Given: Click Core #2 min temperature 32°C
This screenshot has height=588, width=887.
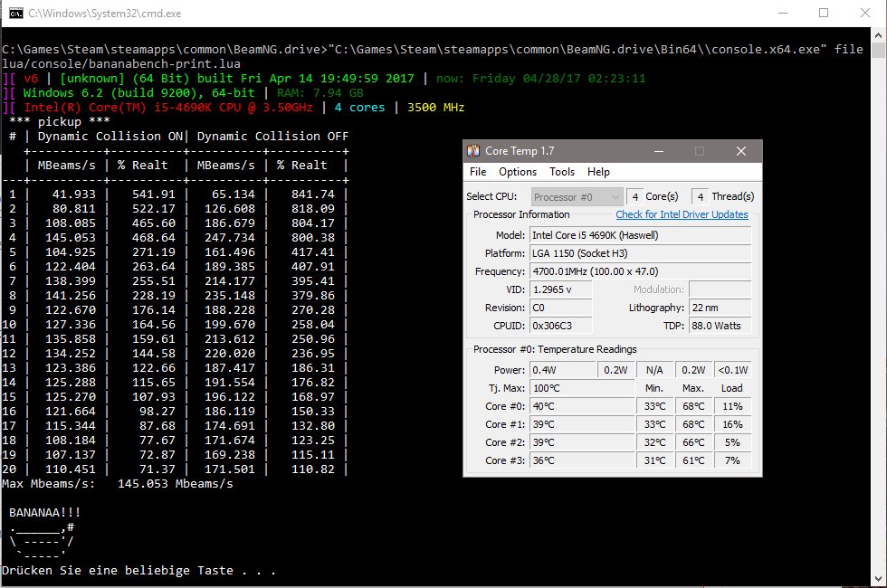Looking at the screenshot, I should (654, 442).
